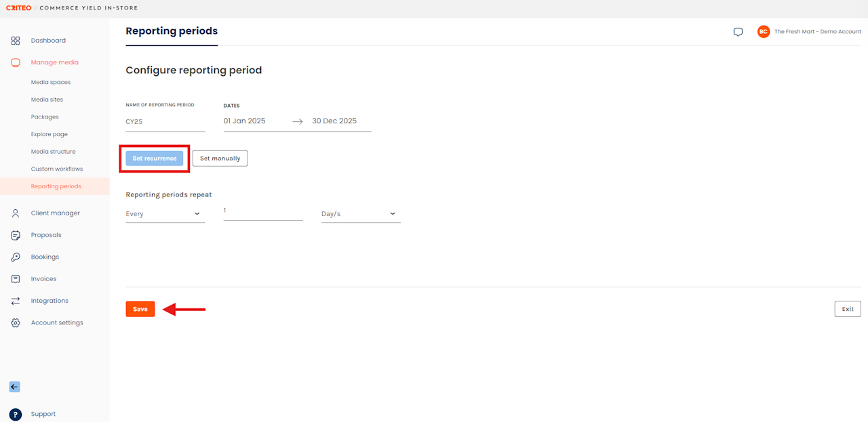This screenshot has height=422, width=868.
Task: Select the Set recurrence option
Action: [155, 159]
